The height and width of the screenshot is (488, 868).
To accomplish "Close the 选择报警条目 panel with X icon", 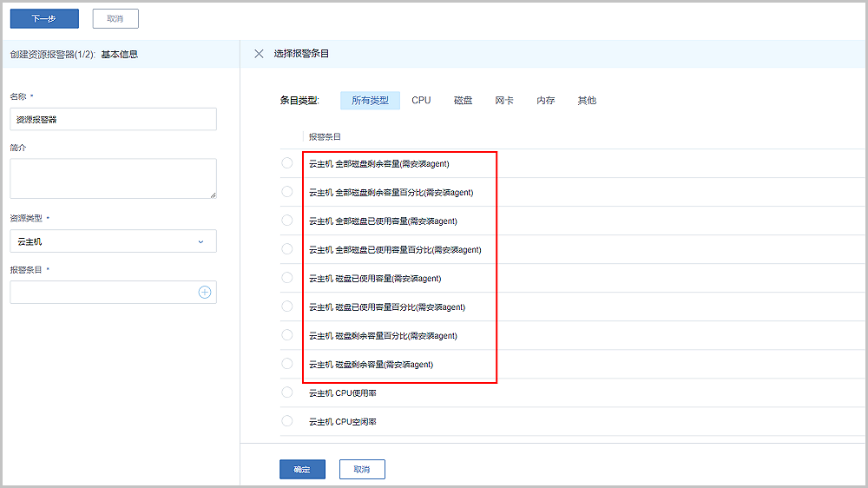I will [259, 54].
